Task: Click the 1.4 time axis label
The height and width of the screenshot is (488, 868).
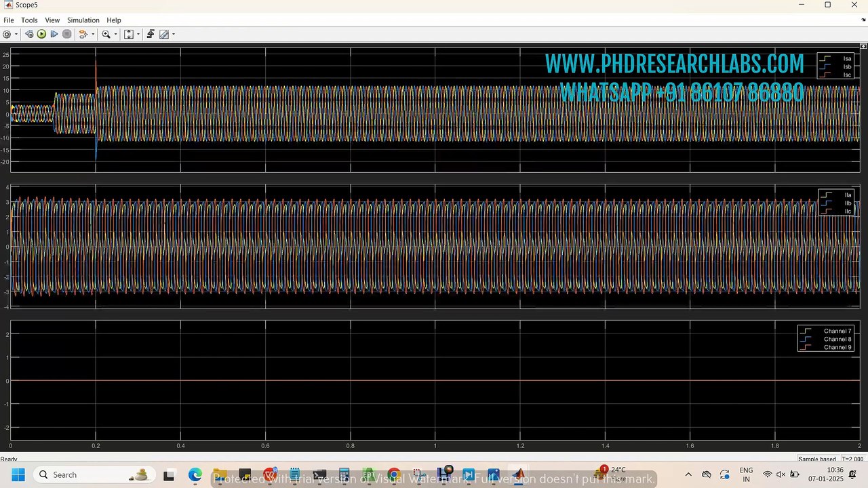Action: point(605,446)
